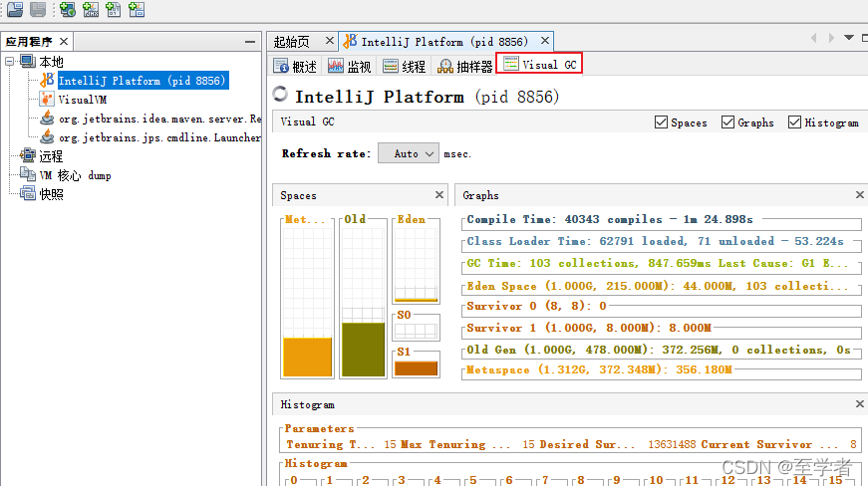The image size is (868, 486).
Task: Click the Survivor 0 graph label
Action: [536, 306]
